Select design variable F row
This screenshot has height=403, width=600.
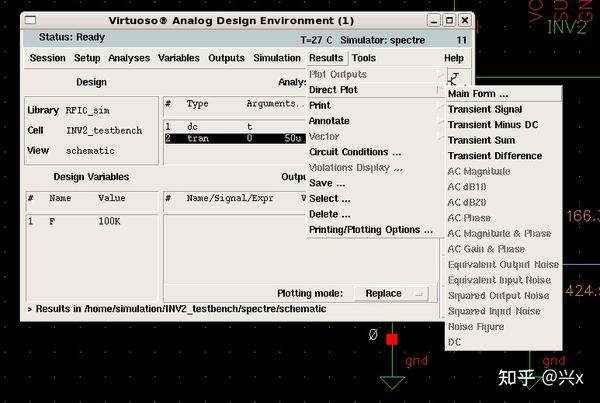92,222
